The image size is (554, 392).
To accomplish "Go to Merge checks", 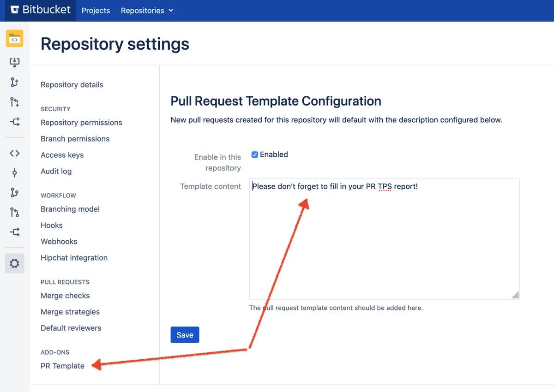I will (65, 295).
